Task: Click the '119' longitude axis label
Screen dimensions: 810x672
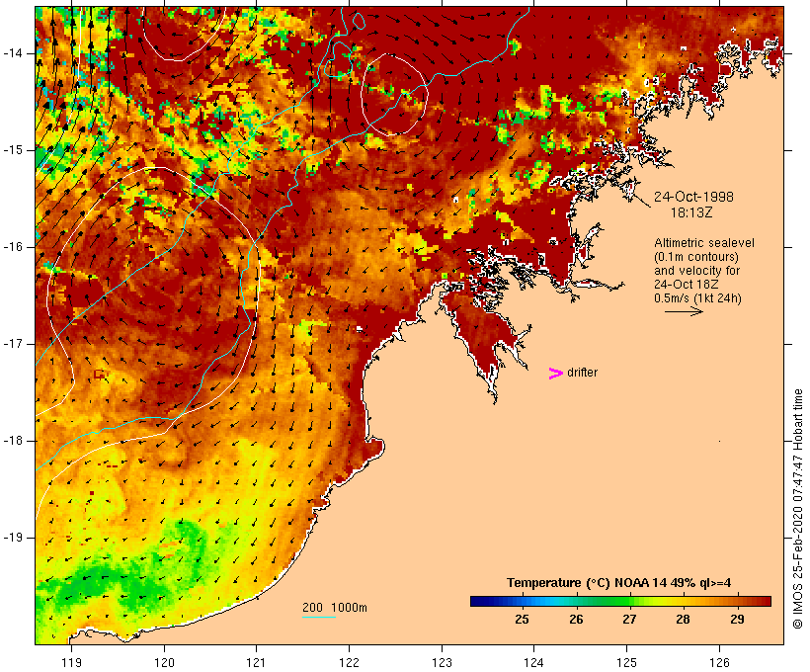Action: coord(71,662)
